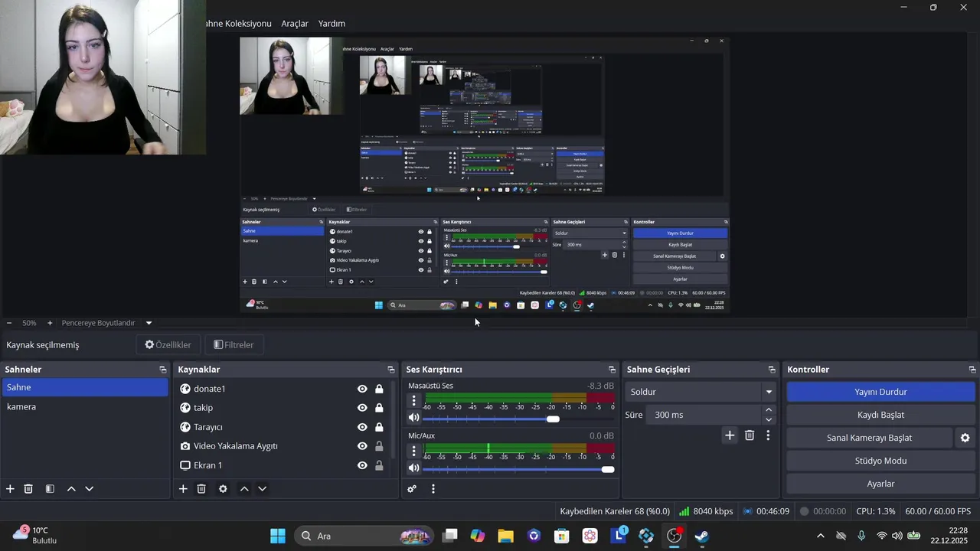This screenshot has height=551, width=980.
Task: Open Soldur transition dropdown
Action: coord(701,392)
